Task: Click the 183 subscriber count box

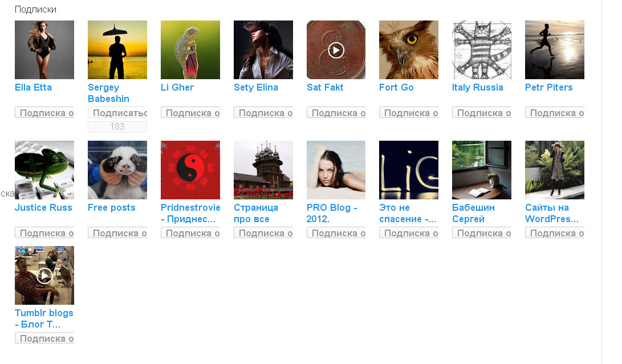Action: pyautogui.click(x=117, y=127)
